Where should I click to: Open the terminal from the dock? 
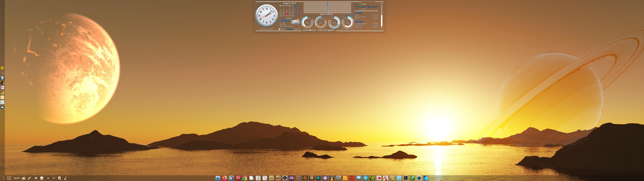click(406, 178)
